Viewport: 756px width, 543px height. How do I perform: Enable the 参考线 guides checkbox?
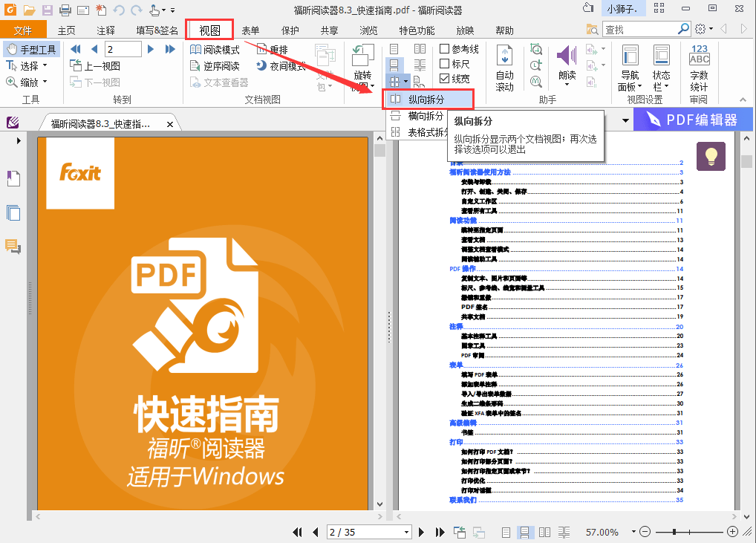tap(445, 49)
